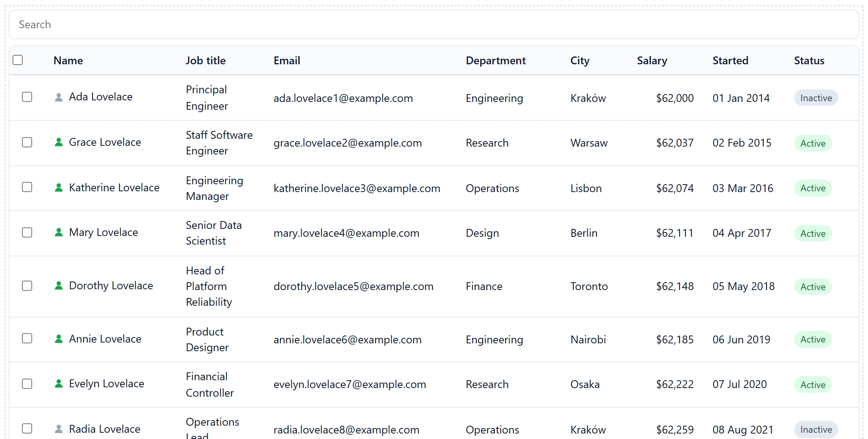The width and height of the screenshot is (868, 439).
Task: Click the name Evelyn Lovelace
Action: pos(107,384)
